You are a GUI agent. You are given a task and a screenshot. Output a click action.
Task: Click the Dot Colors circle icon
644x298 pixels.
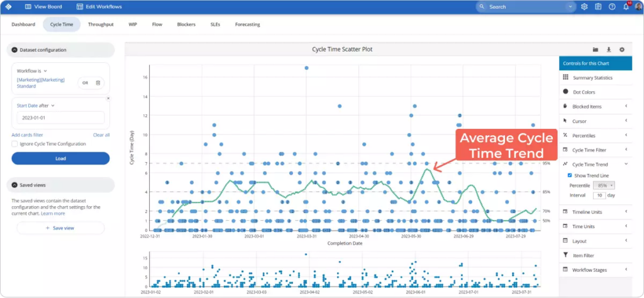click(x=565, y=92)
